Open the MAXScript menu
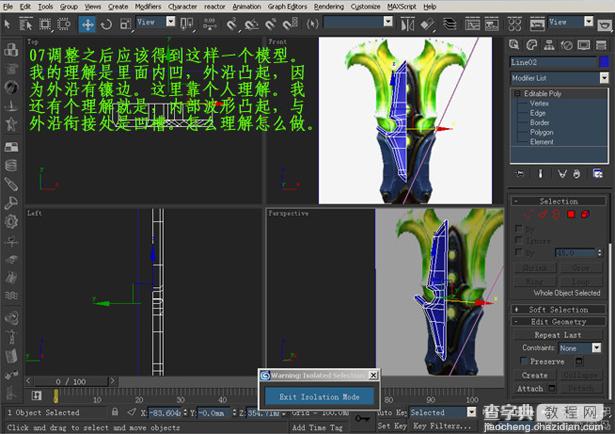 click(x=401, y=7)
